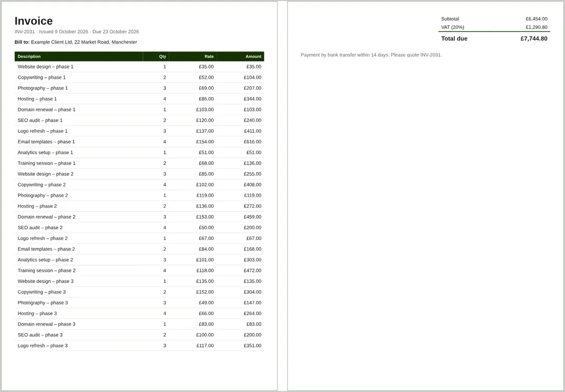Click the £168.00 amount for Email templates phase 2
The width and height of the screenshot is (565, 392).
click(253, 249)
